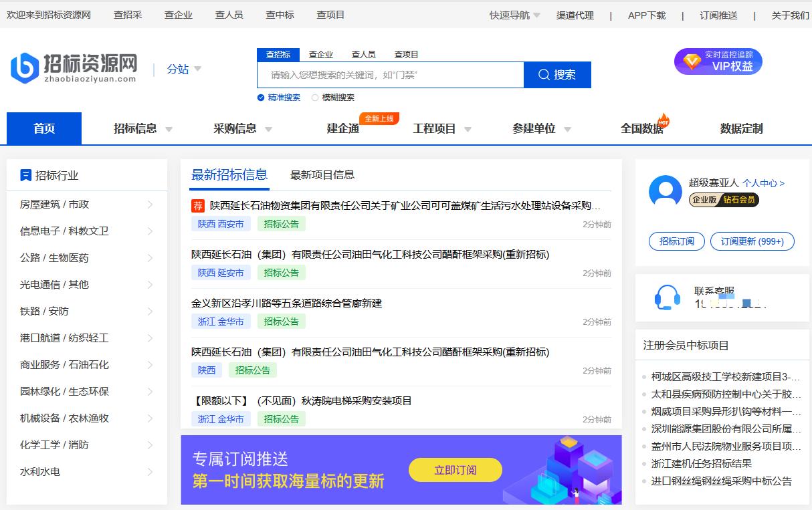Click the 立即订阅 subscription button
Screen dimensions: 812x510
tap(455, 470)
